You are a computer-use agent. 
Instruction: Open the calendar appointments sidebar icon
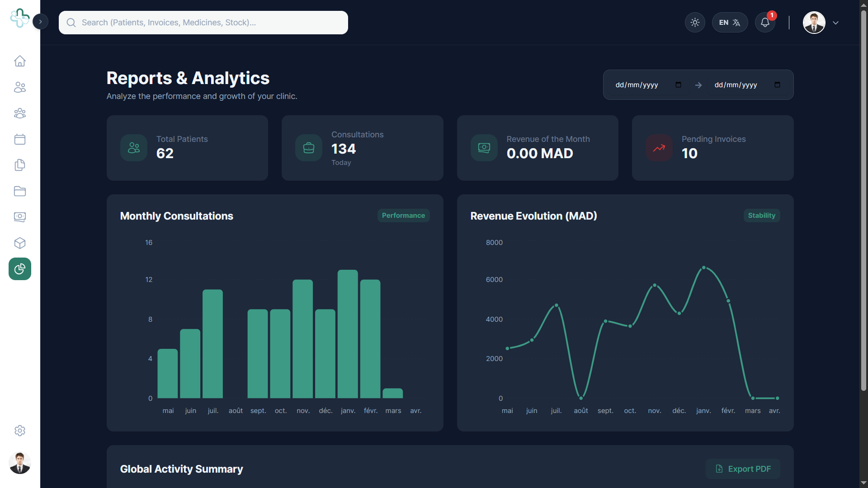(20, 139)
